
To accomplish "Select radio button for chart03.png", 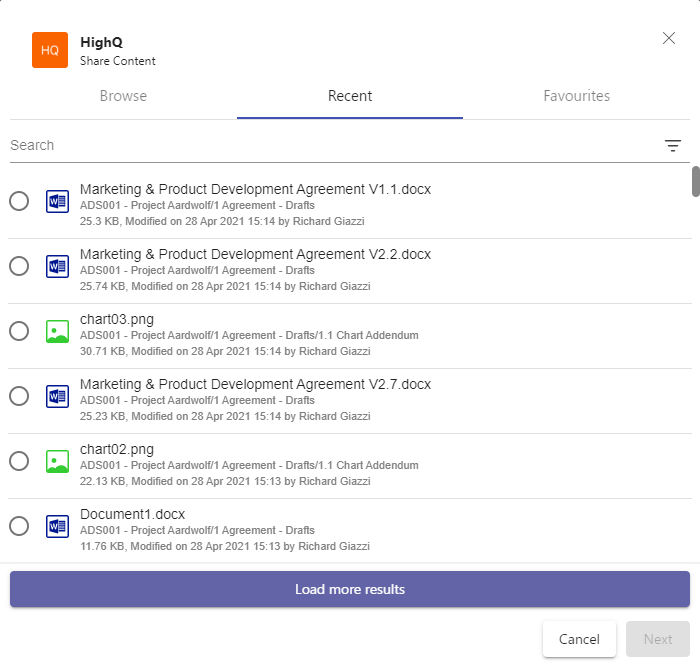I will tap(19, 331).
